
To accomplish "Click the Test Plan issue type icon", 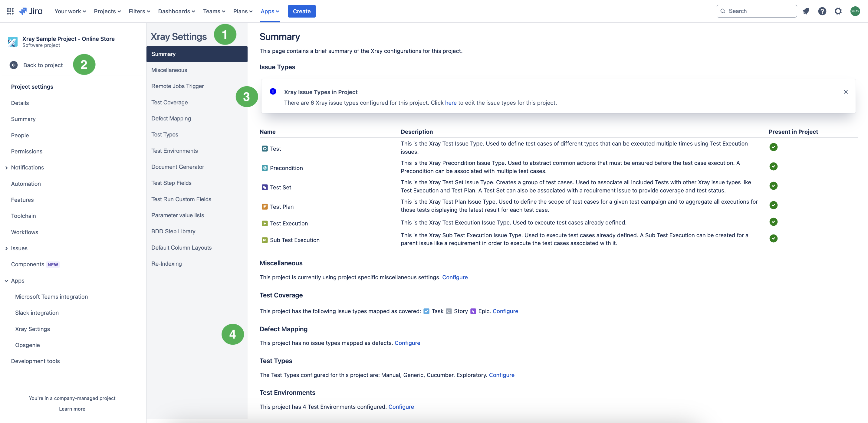I will click(x=265, y=206).
